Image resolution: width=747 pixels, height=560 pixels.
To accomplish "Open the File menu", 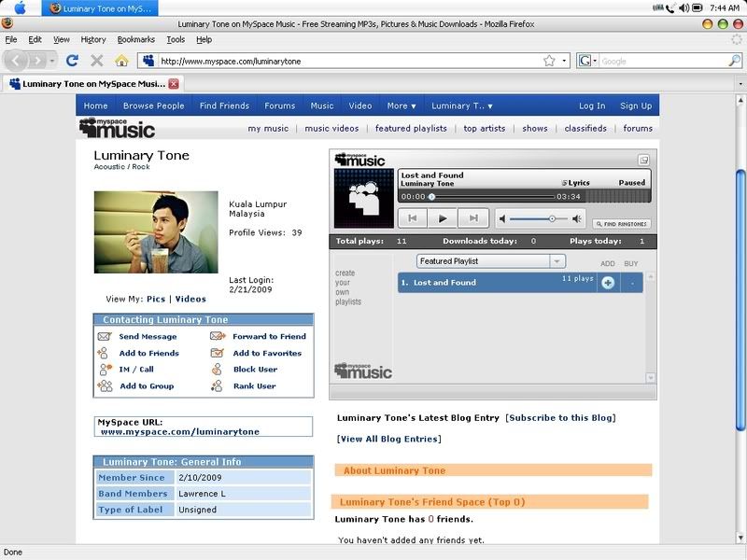I will [11, 39].
